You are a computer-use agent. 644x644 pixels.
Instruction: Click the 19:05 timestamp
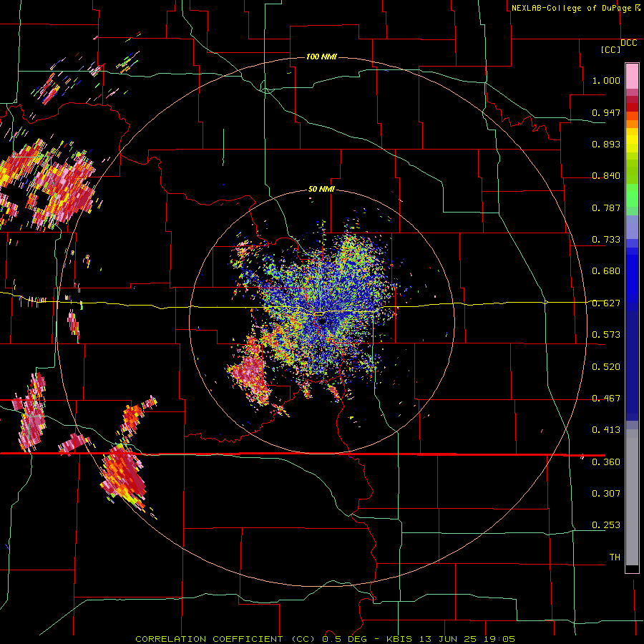[499, 639]
